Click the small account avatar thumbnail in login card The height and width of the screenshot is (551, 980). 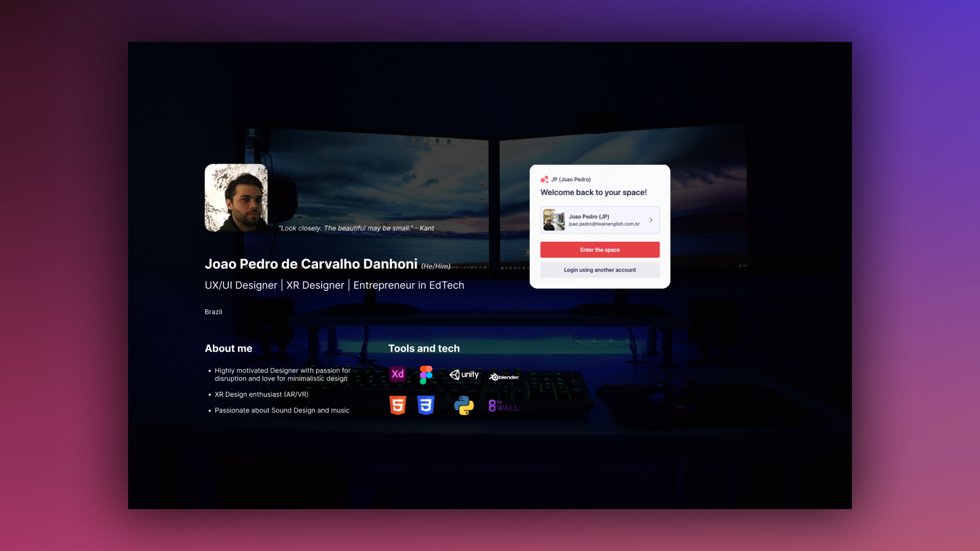pyautogui.click(x=554, y=220)
